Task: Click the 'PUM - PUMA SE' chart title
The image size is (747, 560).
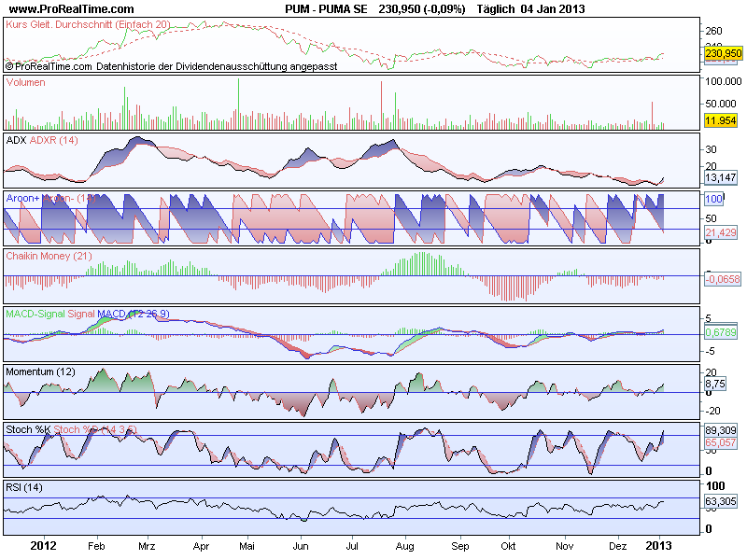Action: [326, 9]
